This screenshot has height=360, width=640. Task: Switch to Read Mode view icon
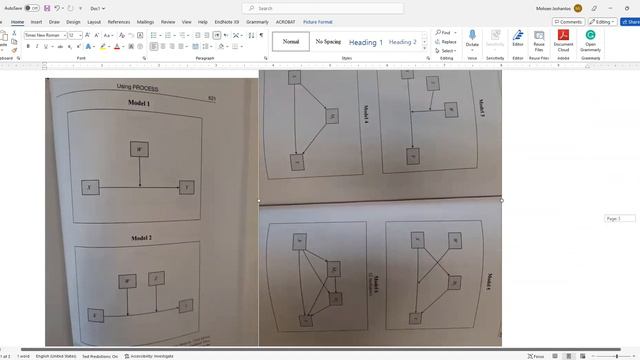point(555,356)
